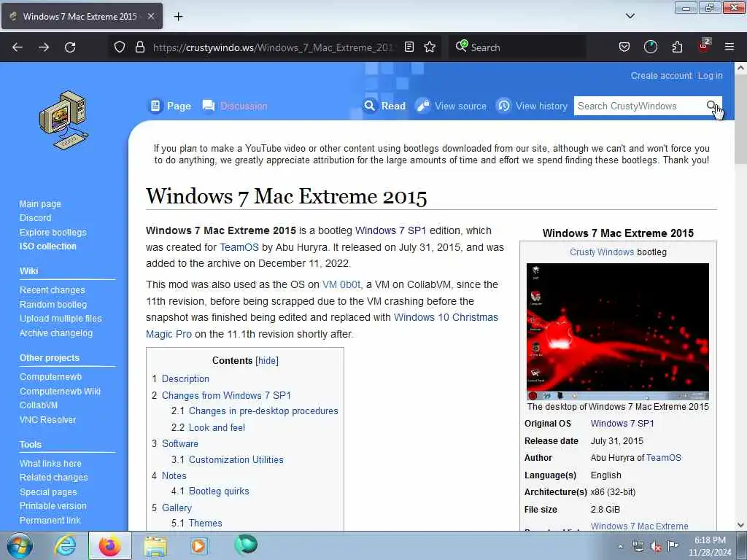Open the uBlock extension icon with badge

coord(704,46)
